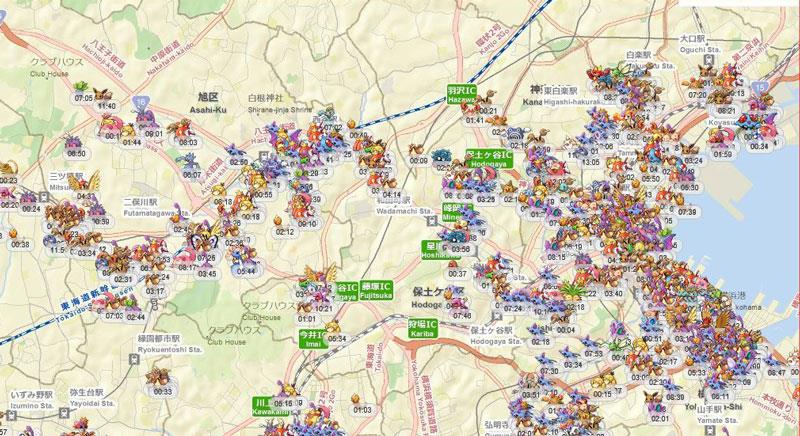
Task: Open the marker showing 05:34
Action: coord(336,332)
